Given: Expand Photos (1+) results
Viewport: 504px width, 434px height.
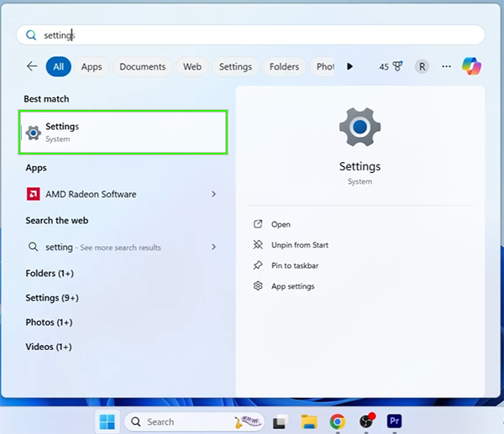Looking at the screenshot, I should coord(49,322).
